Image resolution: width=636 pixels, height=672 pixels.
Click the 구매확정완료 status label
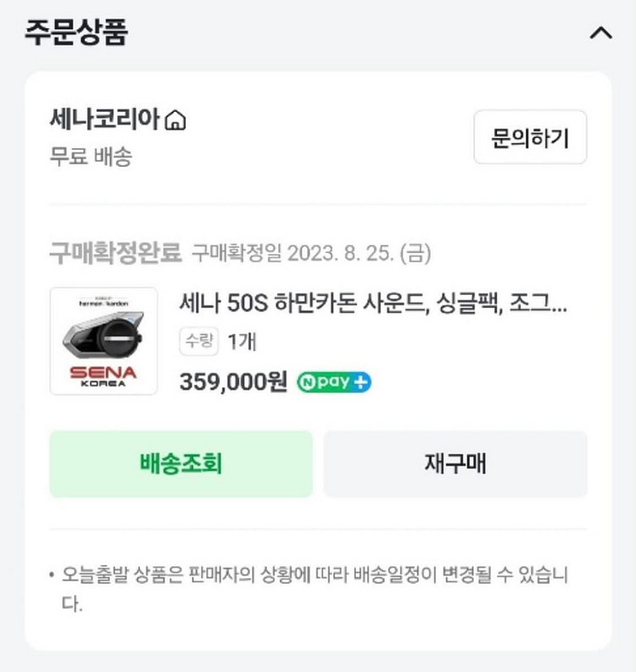point(115,252)
